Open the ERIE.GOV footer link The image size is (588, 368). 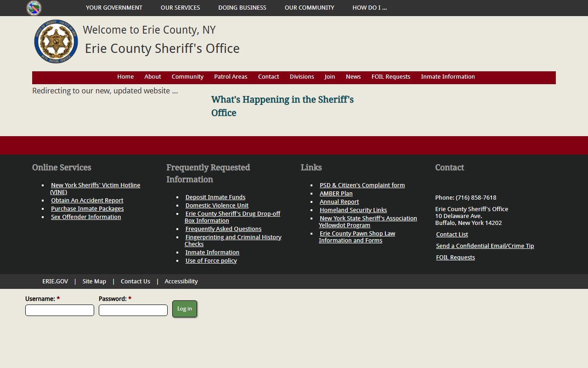(55, 282)
